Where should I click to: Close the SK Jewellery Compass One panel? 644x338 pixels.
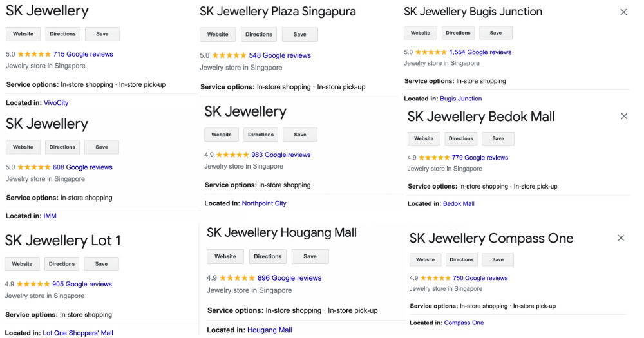tap(621, 238)
